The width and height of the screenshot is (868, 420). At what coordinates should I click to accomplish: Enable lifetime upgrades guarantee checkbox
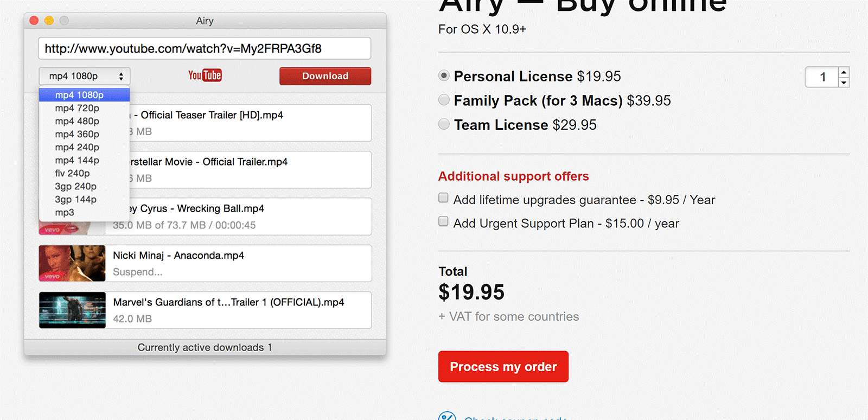pyautogui.click(x=443, y=198)
